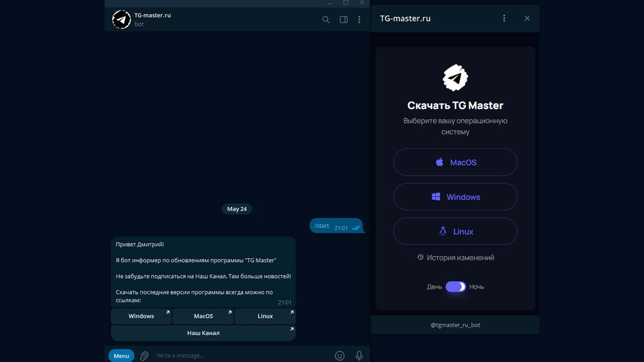Image resolution: width=644 pixels, height=362 pixels.
Task: Toggle the chat side panel icon
Action: 344,20
